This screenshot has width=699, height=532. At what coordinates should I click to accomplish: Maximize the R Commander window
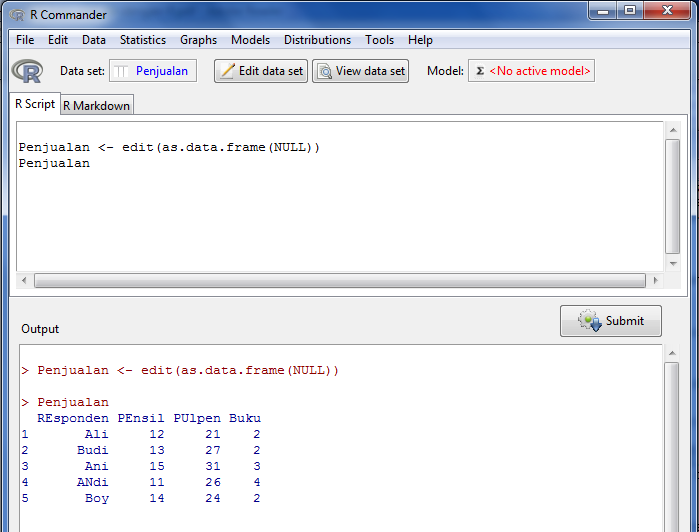point(630,11)
